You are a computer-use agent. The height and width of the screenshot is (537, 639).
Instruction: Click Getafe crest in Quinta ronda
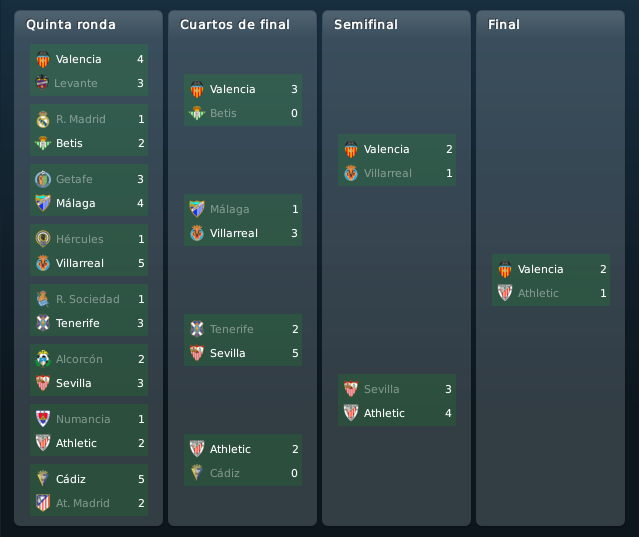pos(43,179)
